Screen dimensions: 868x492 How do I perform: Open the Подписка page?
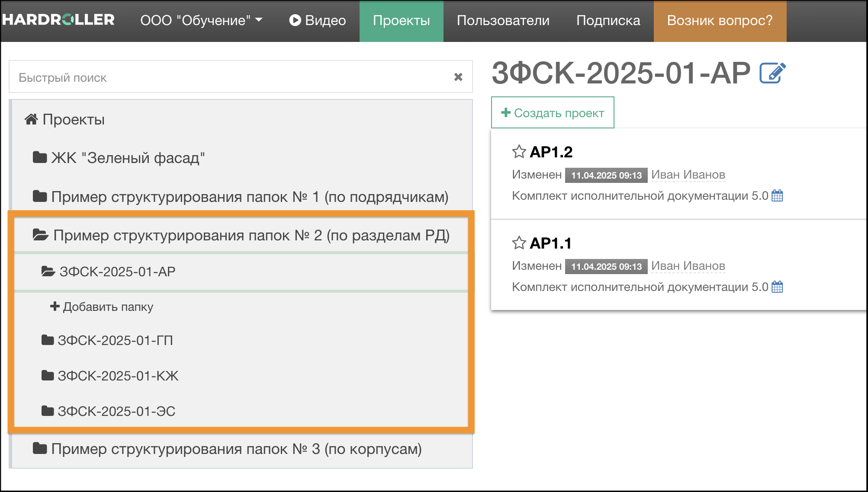point(608,20)
